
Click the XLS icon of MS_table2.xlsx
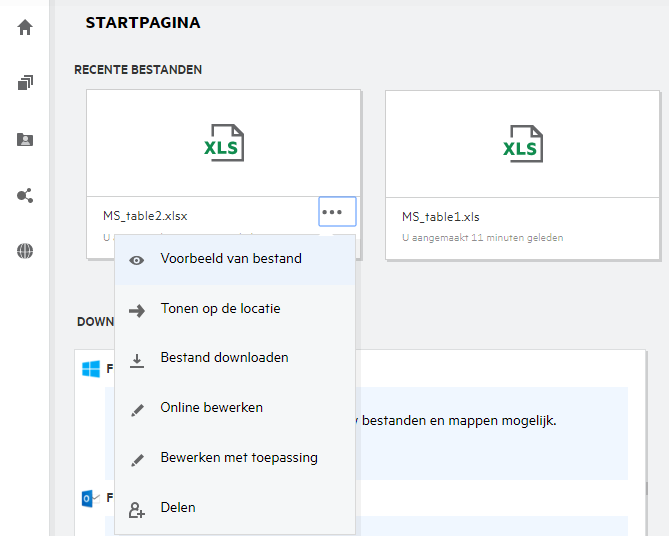[x=224, y=143]
